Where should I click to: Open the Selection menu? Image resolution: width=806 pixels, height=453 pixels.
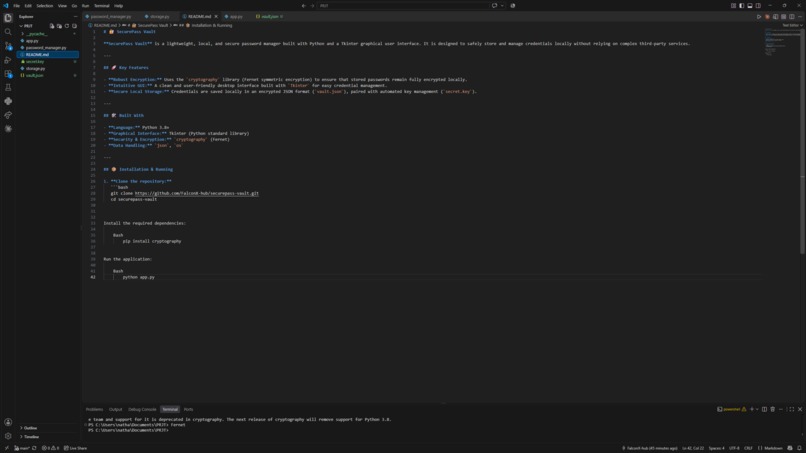tap(45, 6)
